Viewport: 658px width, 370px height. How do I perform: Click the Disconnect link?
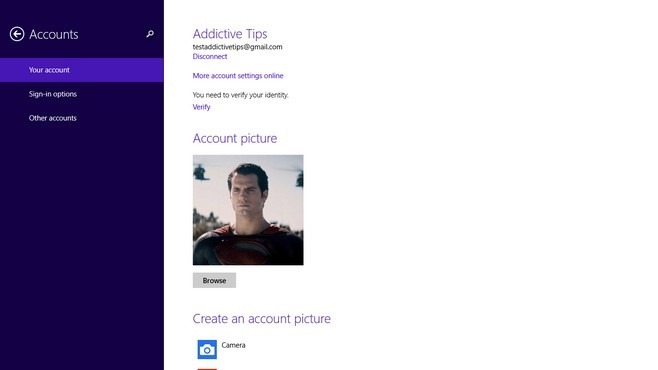click(x=210, y=56)
